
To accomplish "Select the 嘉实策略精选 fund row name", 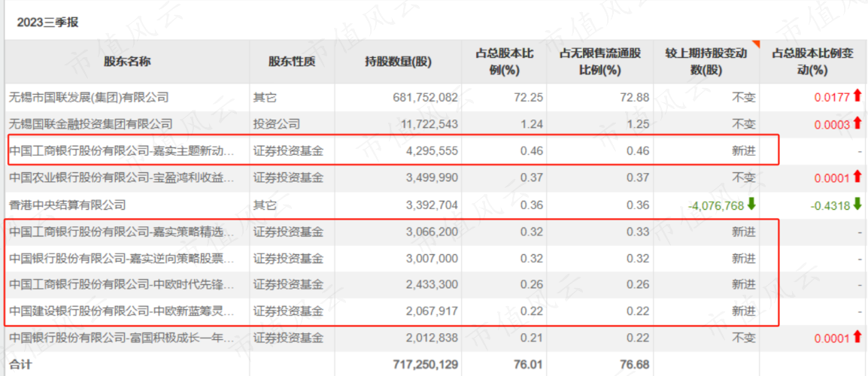I will 121,232.
